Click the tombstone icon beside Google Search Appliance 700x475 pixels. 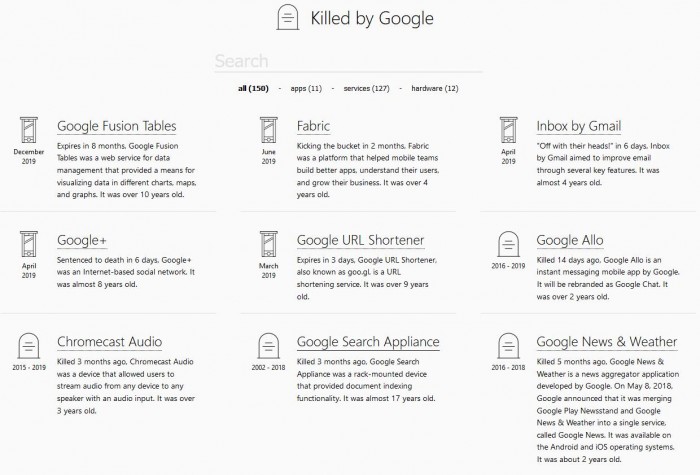268,346
